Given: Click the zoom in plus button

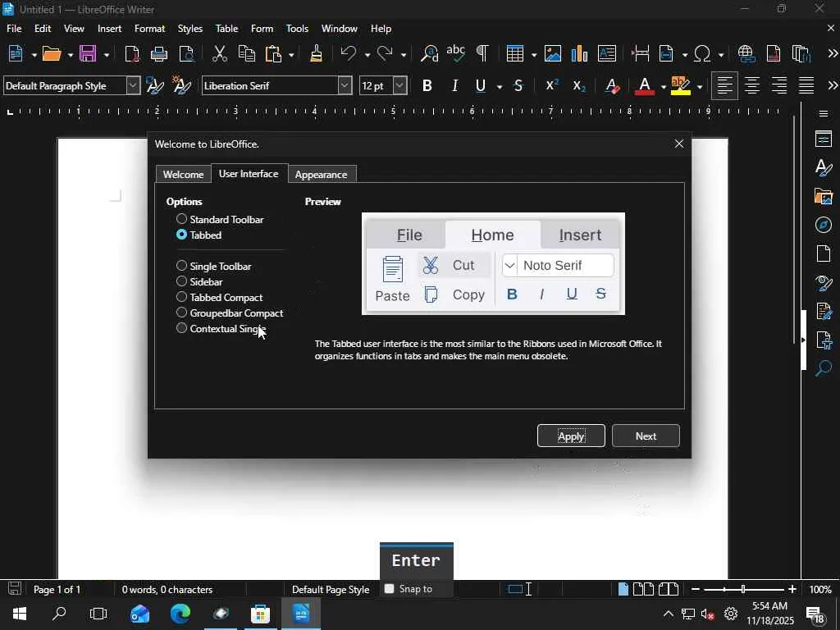Looking at the screenshot, I should (792, 589).
